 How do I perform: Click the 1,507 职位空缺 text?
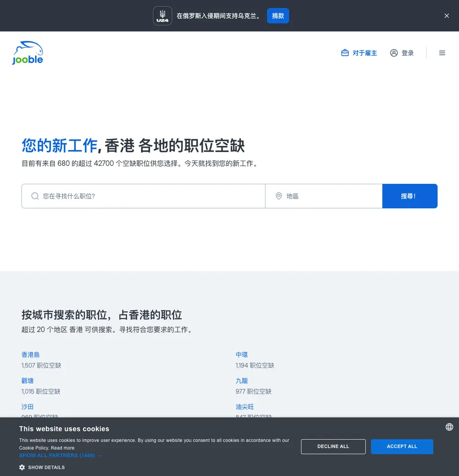tap(41, 366)
